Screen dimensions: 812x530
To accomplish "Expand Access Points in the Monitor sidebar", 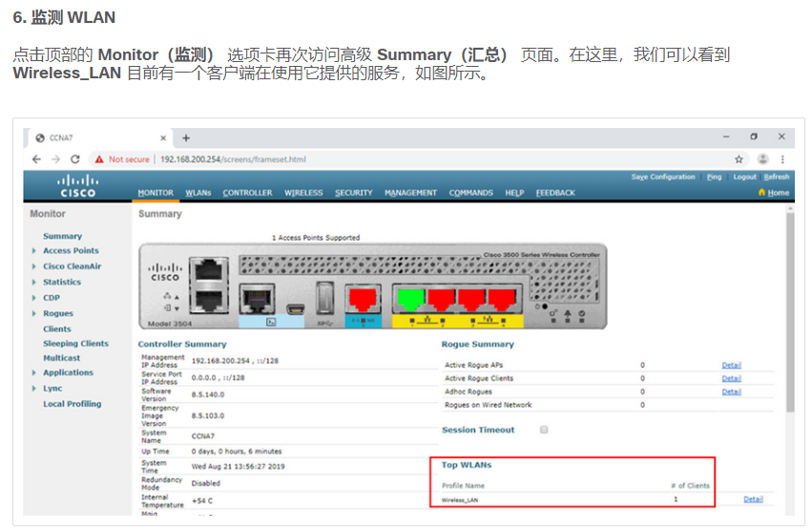I will (x=70, y=251).
